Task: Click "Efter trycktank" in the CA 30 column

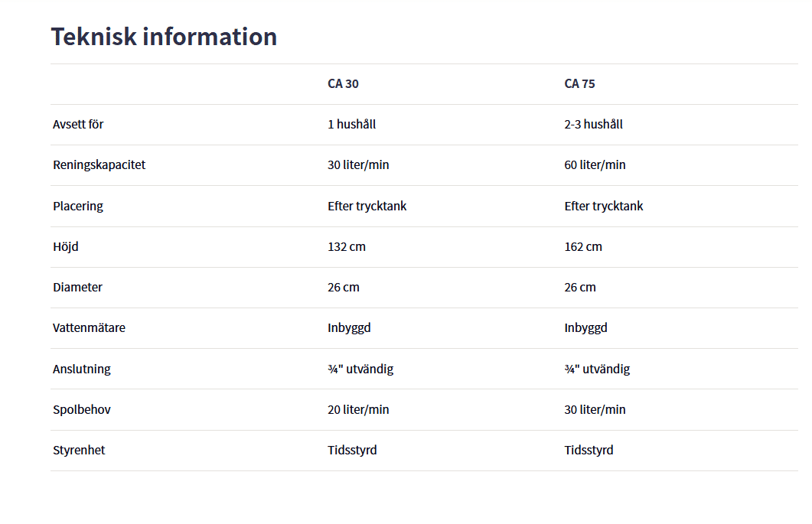Action: click(367, 207)
